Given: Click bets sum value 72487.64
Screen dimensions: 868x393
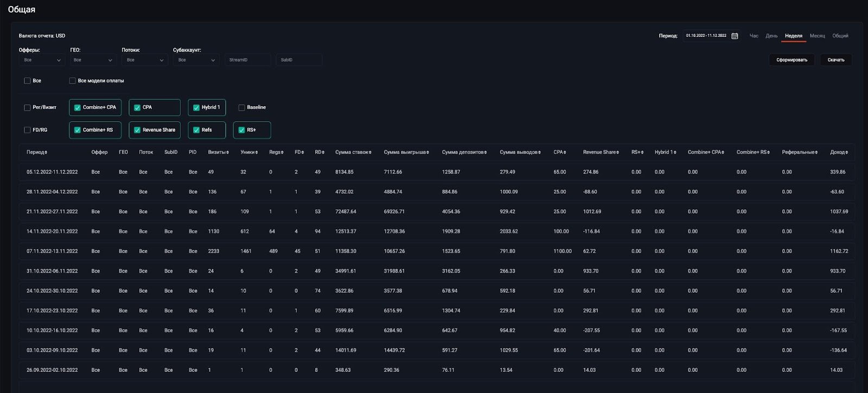Looking at the screenshot, I should 346,211.
